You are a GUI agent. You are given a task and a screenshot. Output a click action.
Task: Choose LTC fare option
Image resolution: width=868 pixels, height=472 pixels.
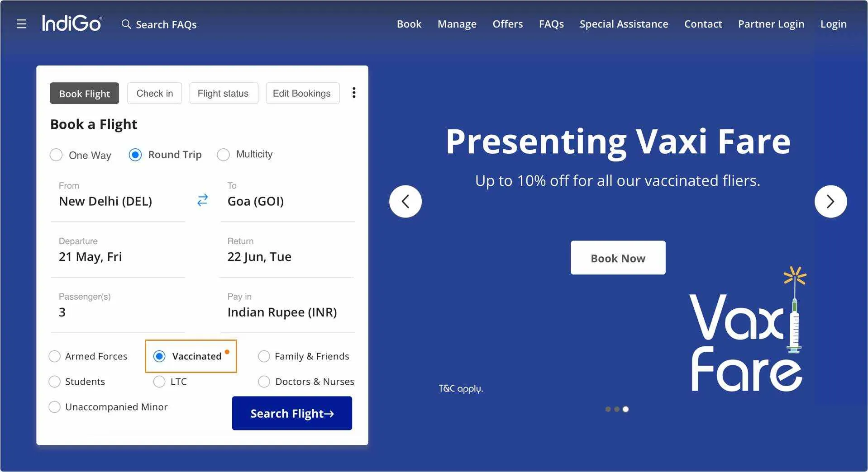tap(170, 382)
